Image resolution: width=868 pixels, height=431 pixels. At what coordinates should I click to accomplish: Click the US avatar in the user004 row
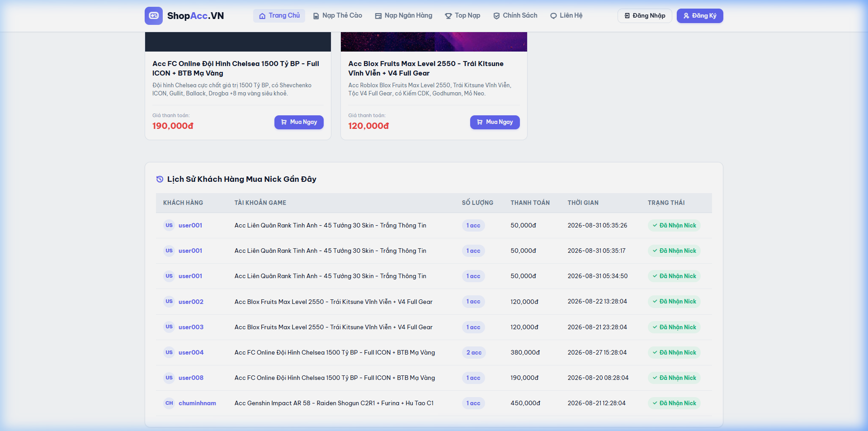point(169,352)
